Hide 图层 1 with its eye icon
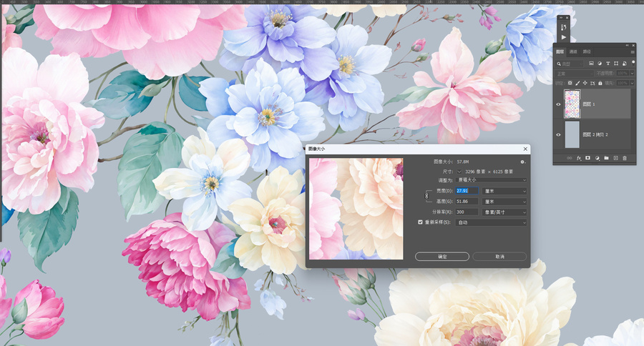 point(558,104)
